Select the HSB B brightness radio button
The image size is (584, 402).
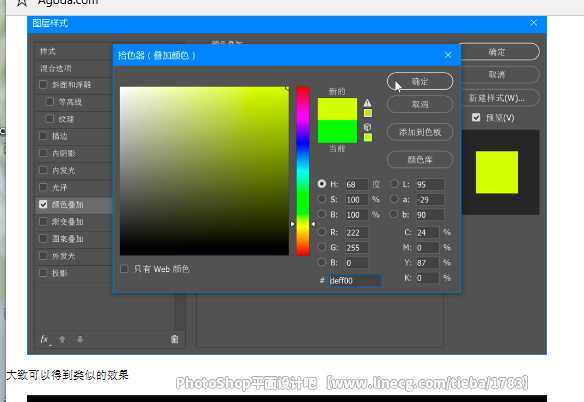click(321, 214)
